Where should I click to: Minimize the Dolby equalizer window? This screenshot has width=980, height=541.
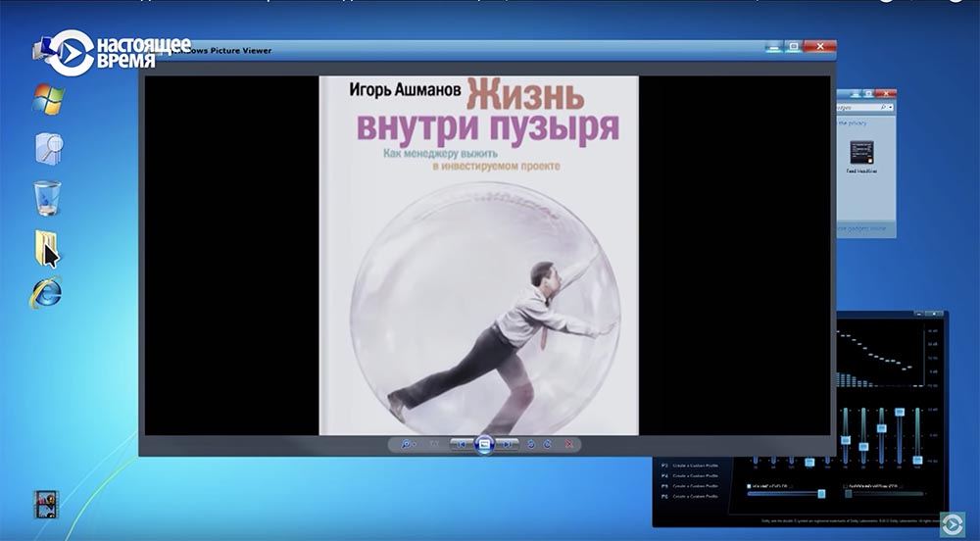click(x=917, y=314)
